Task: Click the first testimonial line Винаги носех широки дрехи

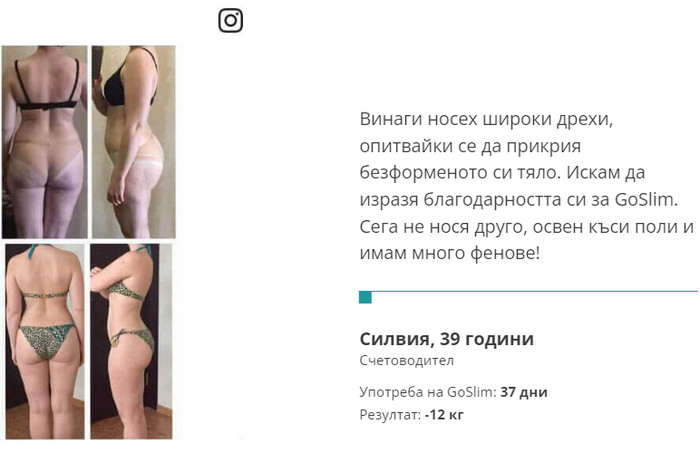Action: [x=486, y=120]
